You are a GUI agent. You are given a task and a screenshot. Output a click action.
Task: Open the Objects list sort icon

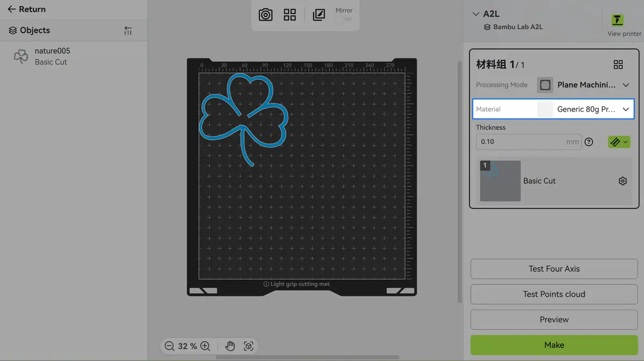(x=128, y=31)
